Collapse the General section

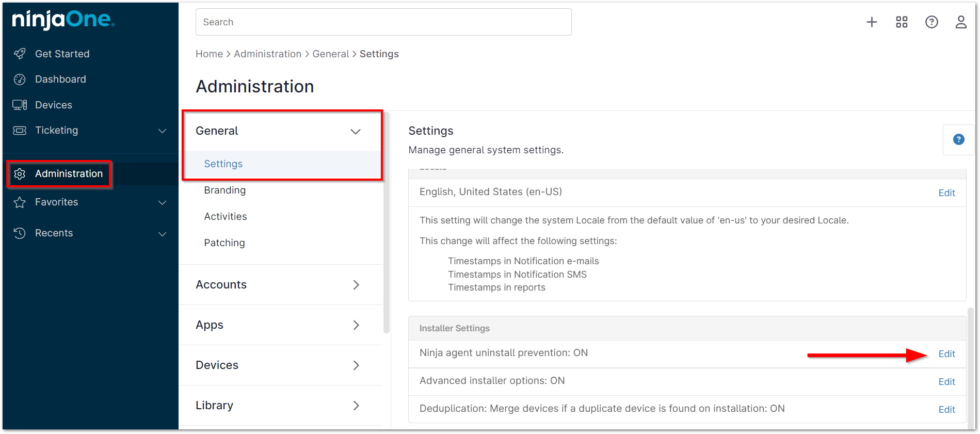tap(355, 131)
